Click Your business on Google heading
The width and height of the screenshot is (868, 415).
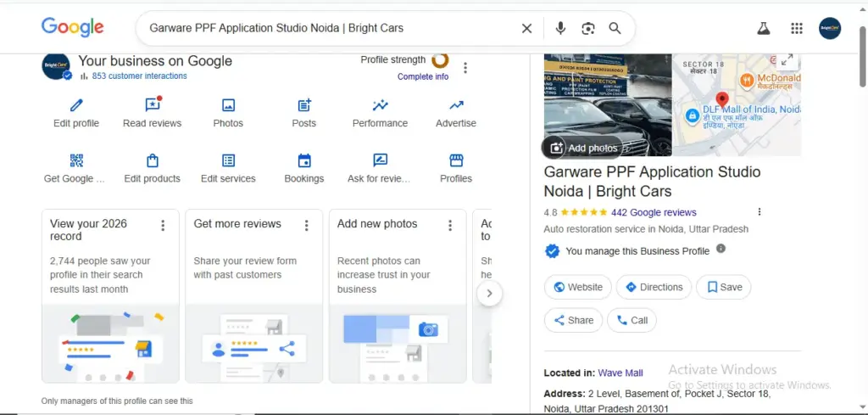pyautogui.click(x=155, y=61)
